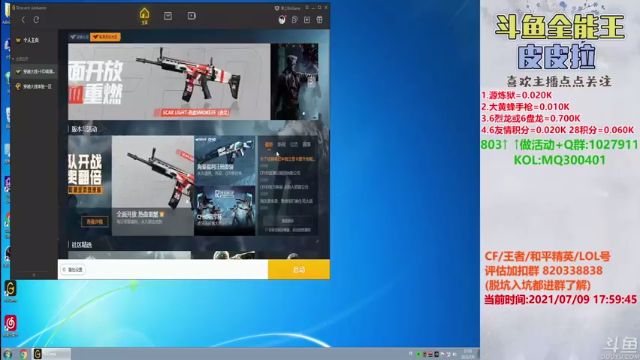
Task: Open the blue rifle activity card
Action: (x=225, y=160)
